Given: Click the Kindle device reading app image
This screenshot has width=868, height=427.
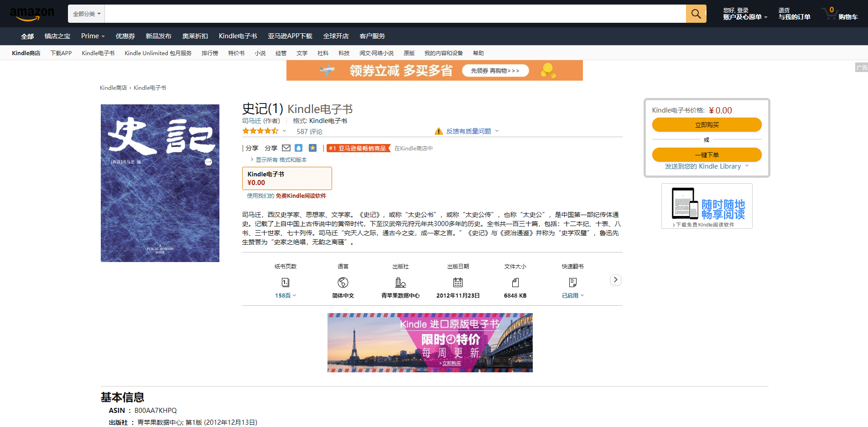Looking at the screenshot, I should tap(707, 206).
